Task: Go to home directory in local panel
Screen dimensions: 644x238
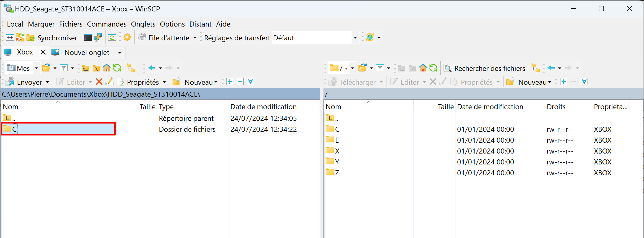Action: (x=107, y=68)
